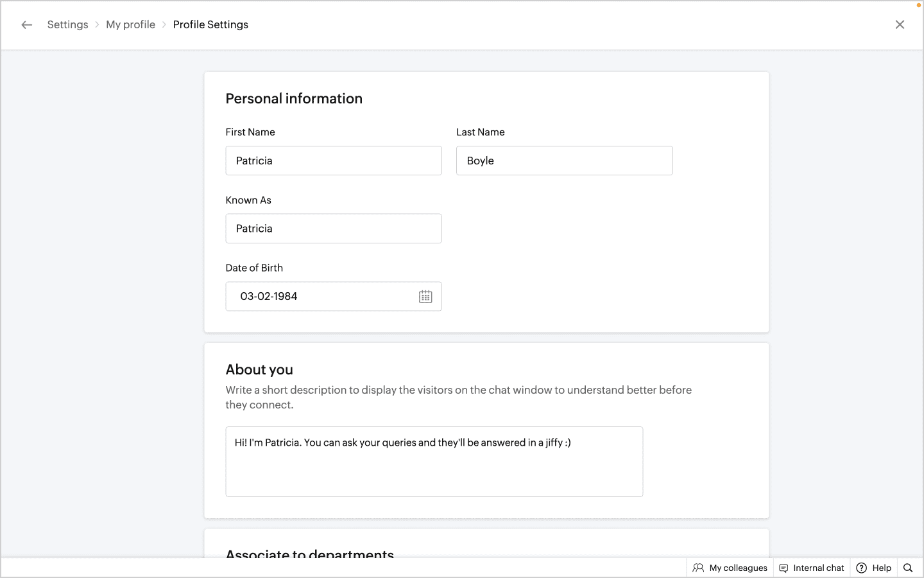Open the My colleagues panel
The height and width of the screenshot is (578, 924).
[x=730, y=568]
